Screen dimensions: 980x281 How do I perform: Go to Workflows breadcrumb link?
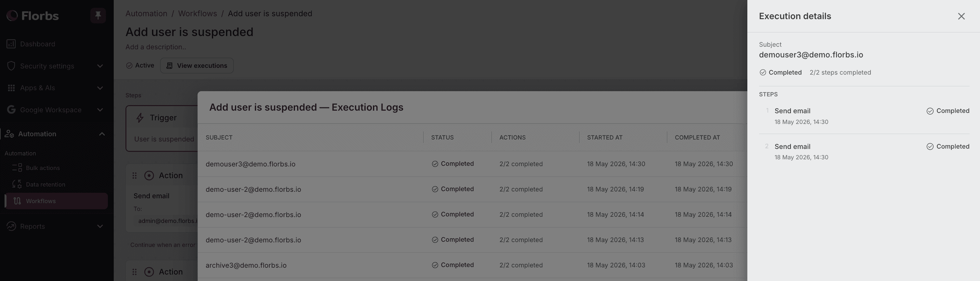point(198,14)
